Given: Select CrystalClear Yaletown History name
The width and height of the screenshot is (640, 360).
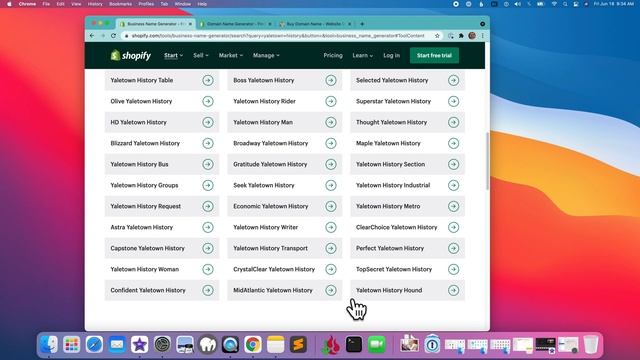Looking at the screenshot, I should [274, 269].
